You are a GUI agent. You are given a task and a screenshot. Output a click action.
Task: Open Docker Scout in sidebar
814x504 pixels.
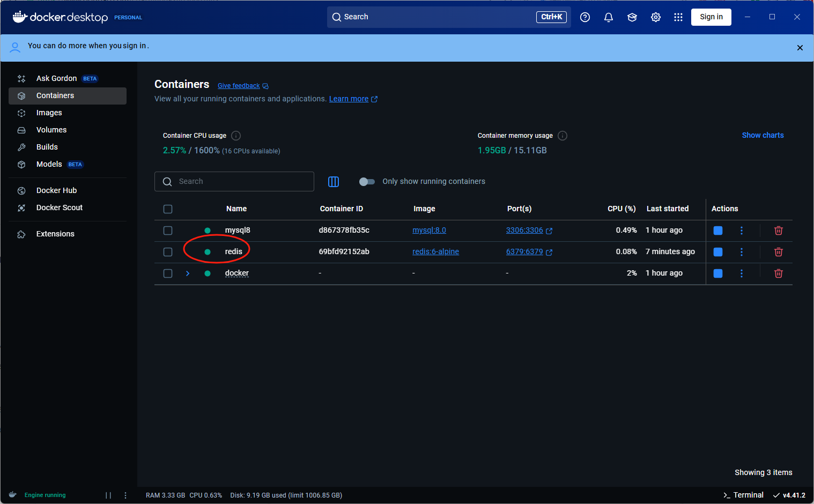[x=68, y=207]
